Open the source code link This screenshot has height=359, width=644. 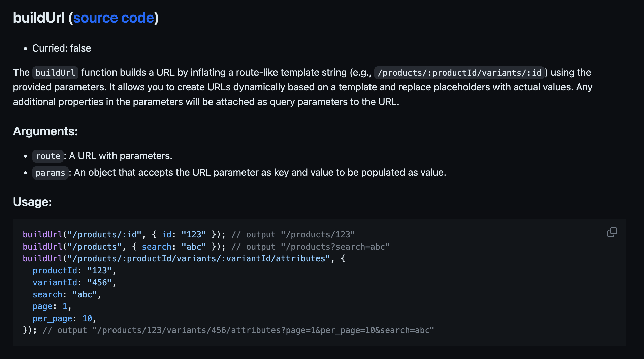(x=114, y=18)
